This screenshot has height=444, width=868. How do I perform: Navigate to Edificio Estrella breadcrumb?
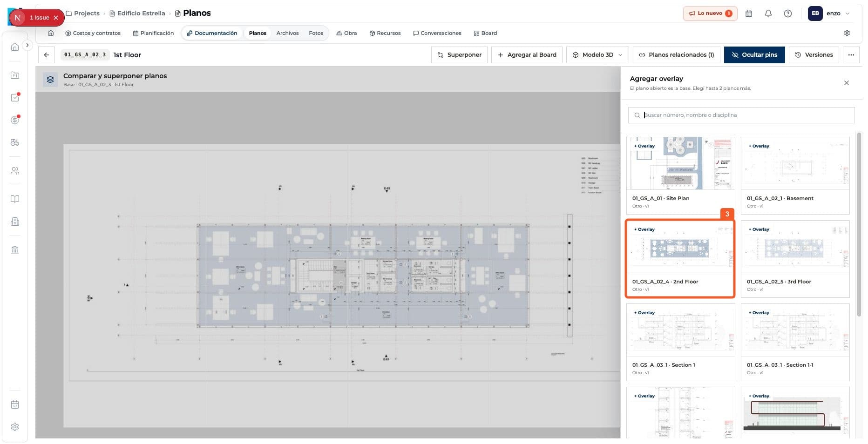pyautogui.click(x=137, y=13)
